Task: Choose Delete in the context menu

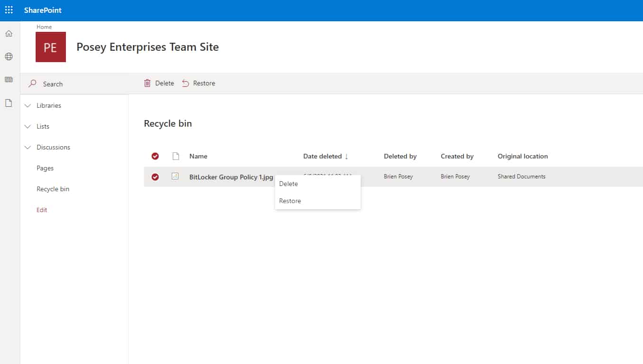Action: coord(318,184)
